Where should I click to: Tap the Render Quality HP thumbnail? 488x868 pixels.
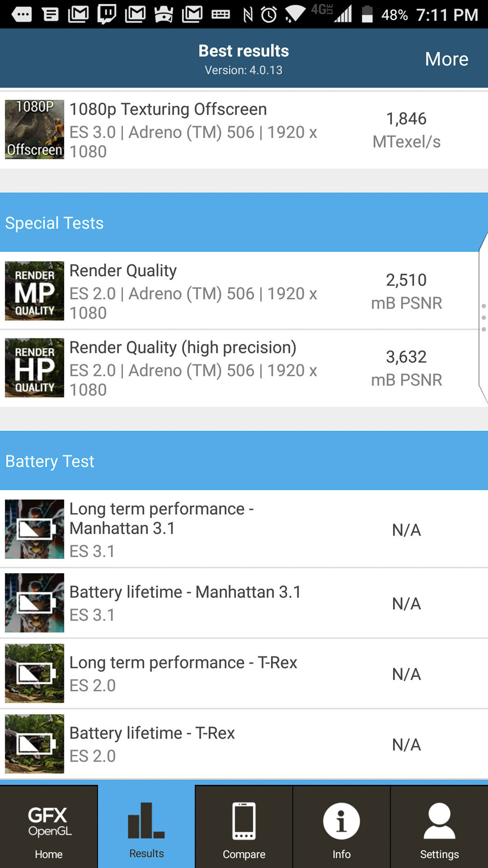(x=34, y=368)
